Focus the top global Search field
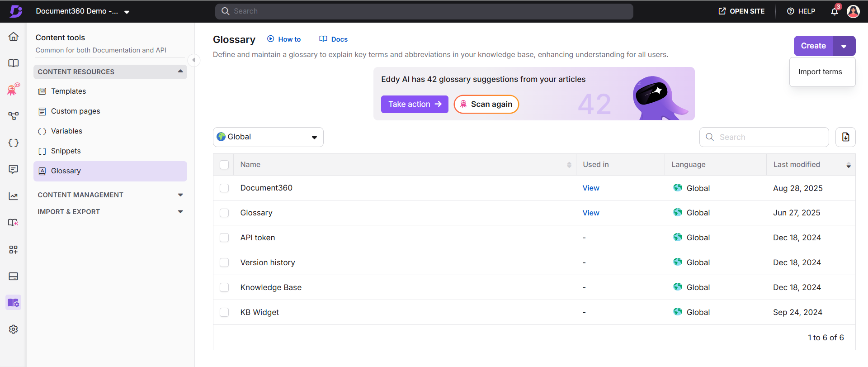The image size is (868, 367). pos(424,11)
